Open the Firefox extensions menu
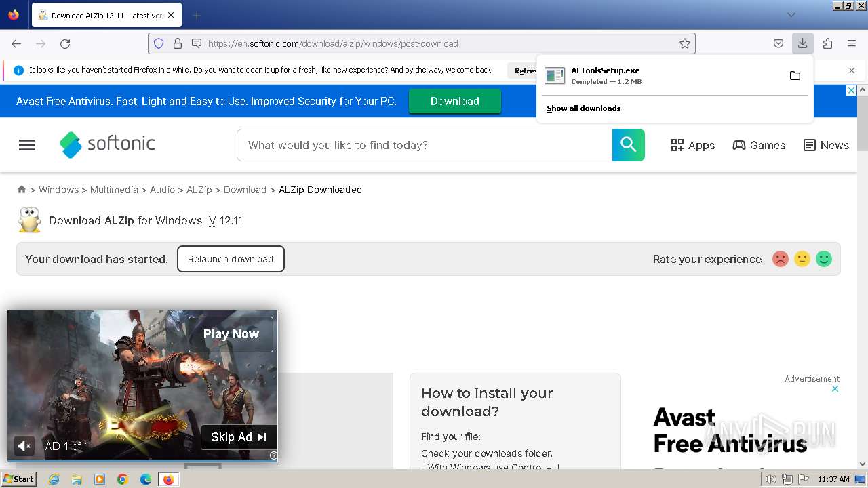 tap(827, 43)
